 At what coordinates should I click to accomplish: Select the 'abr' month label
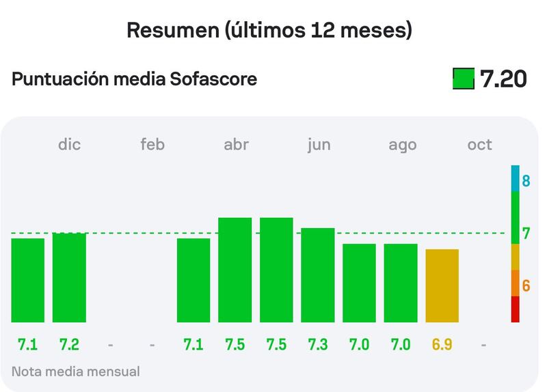[x=236, y=144]
